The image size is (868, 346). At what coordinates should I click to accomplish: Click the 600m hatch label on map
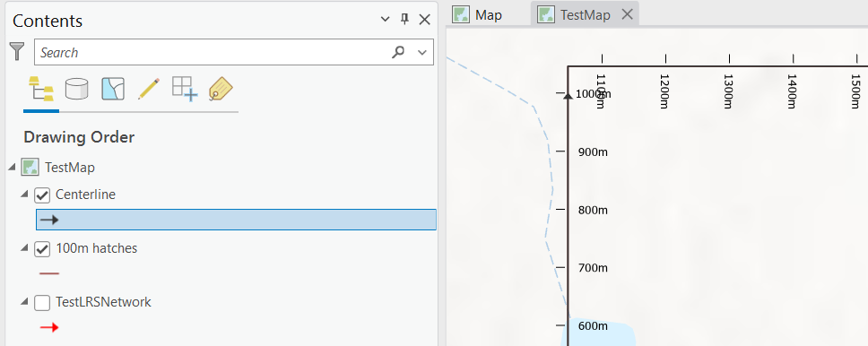coord(593,326)
